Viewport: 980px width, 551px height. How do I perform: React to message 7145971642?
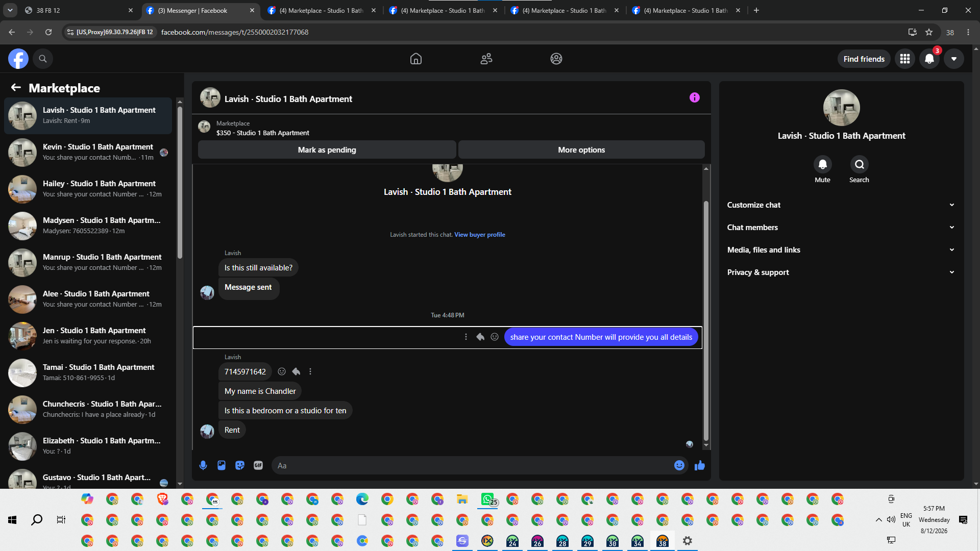point(282,371)
